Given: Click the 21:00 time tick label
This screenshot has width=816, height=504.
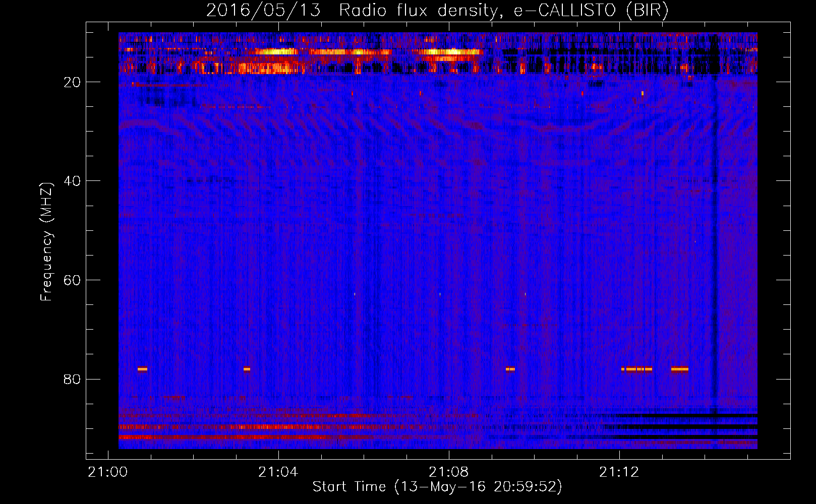Looking at the screenshot, I should 108,472.
